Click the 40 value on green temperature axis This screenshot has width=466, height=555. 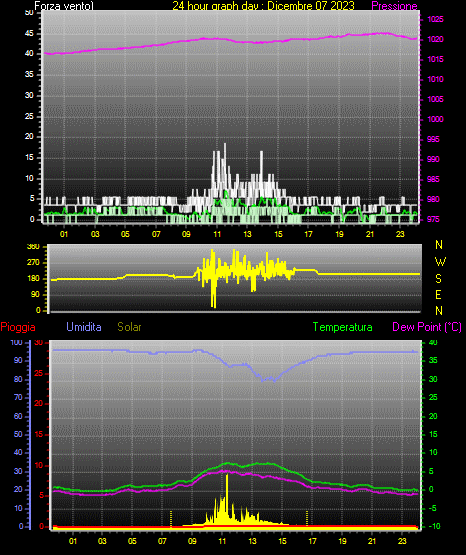[433, 342]
